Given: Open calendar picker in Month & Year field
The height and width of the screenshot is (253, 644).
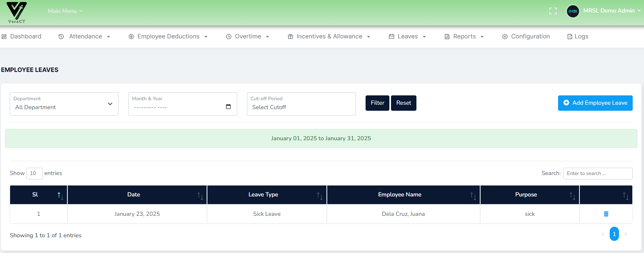Looking at the screenshot, I should pos(228,107).
